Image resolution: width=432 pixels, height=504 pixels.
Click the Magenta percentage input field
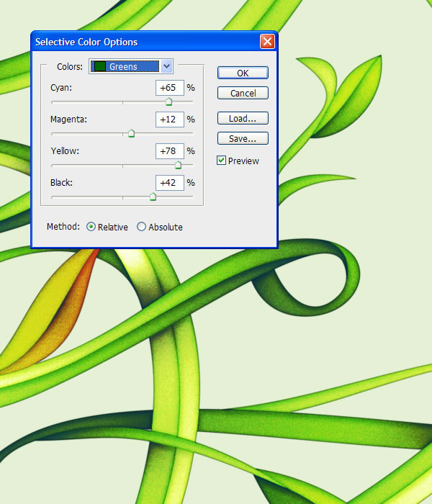(x=170, y=120)
